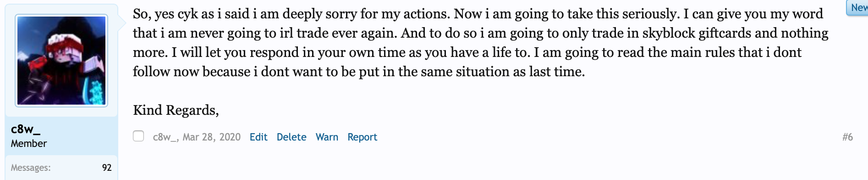Click the 92 messages count
868x180 pixels.
(107, 168)
